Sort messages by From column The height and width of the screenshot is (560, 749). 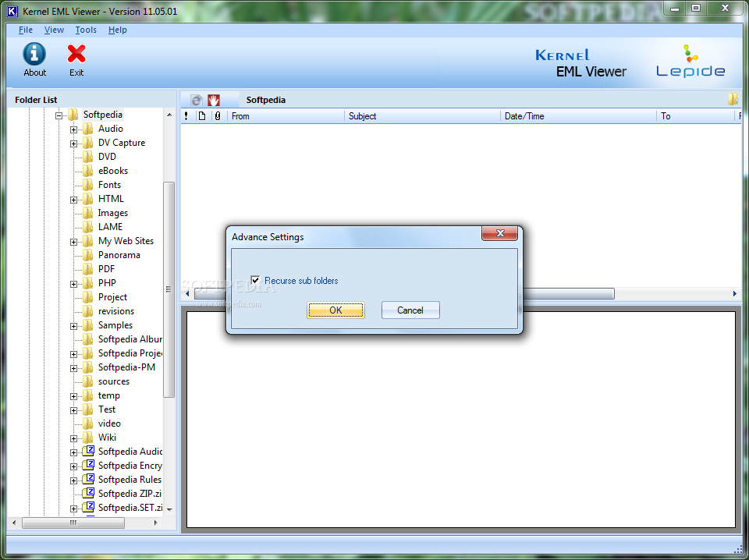point(286,116)
